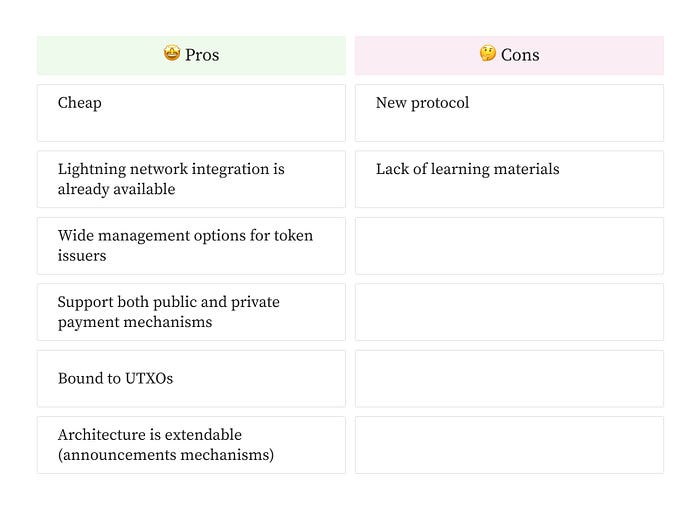Click the "Cheap" pros cell
Screen dimensions: 700x509
click(x=191, y=112)
